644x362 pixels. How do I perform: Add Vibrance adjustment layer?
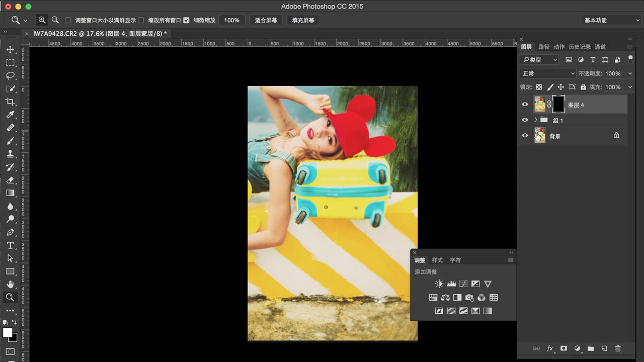point(488,284)
